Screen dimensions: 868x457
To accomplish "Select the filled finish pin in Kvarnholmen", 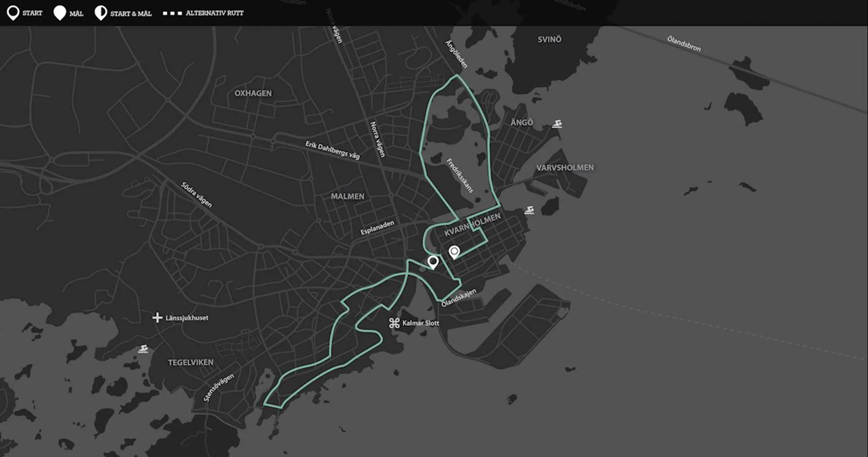I will [x=454, y=252].
